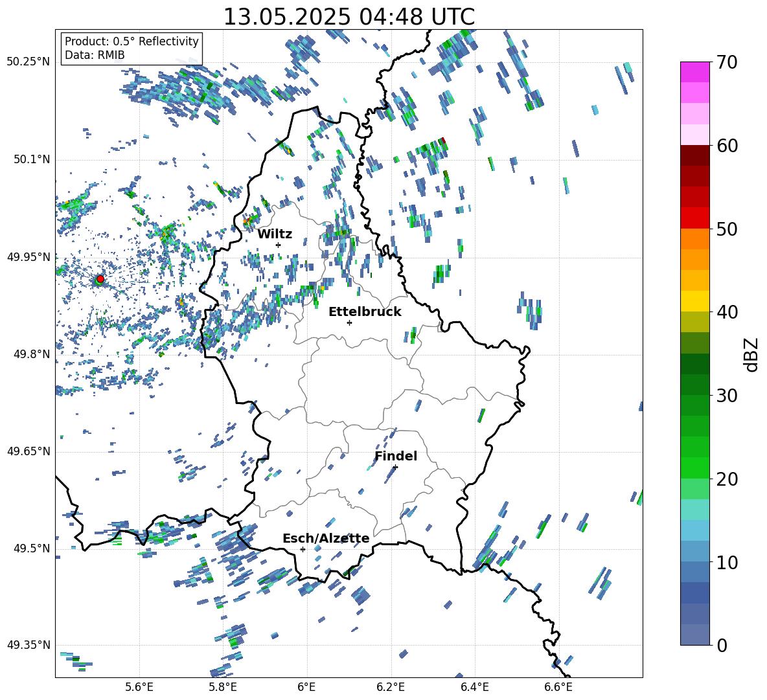Screen dimensions: 767x700
Task: Click the slate blue bottom colorbar segment at 0
Action: 695,635
